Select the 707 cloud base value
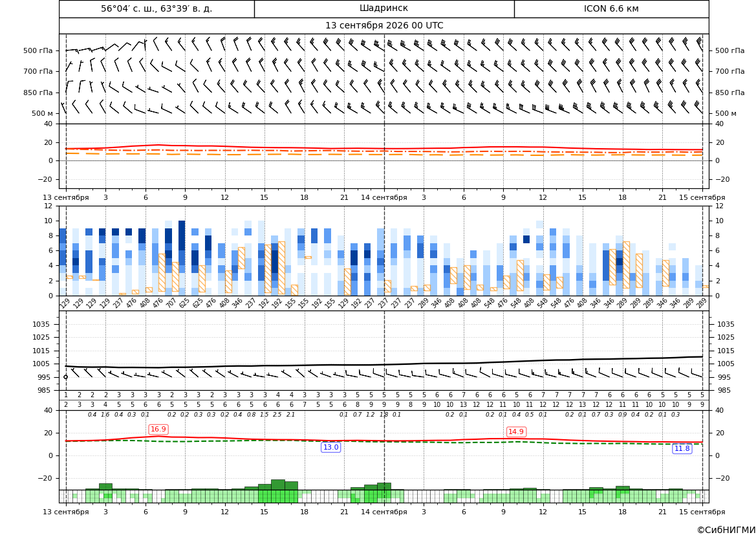This screenshot has width=756, height=535. tap(171, 304)
